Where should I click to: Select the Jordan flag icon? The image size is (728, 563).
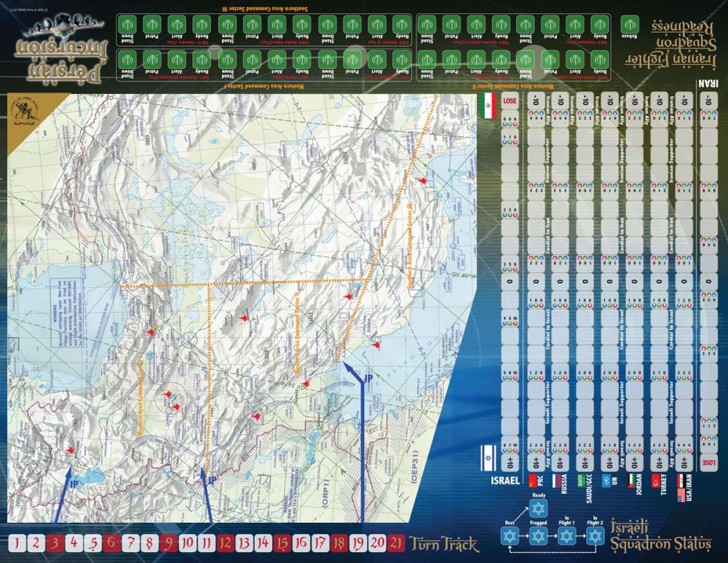point(632,480)
